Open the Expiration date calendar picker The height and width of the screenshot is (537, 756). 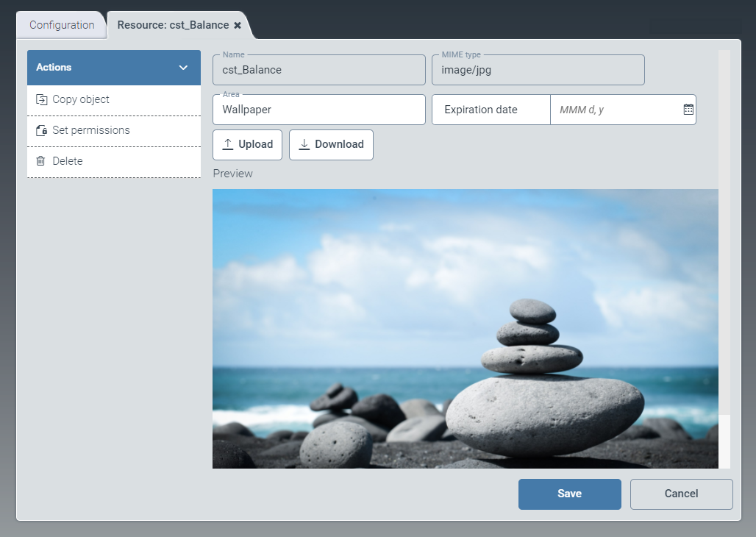coord(688,110)
